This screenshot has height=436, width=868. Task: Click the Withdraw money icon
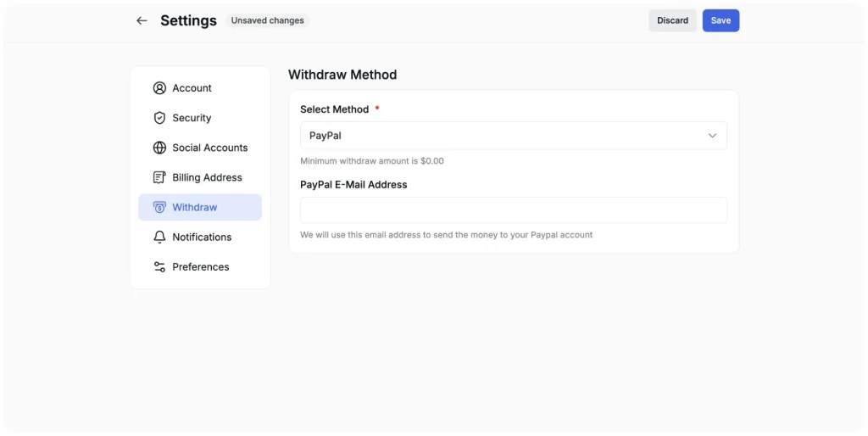(x=159, y=207)
